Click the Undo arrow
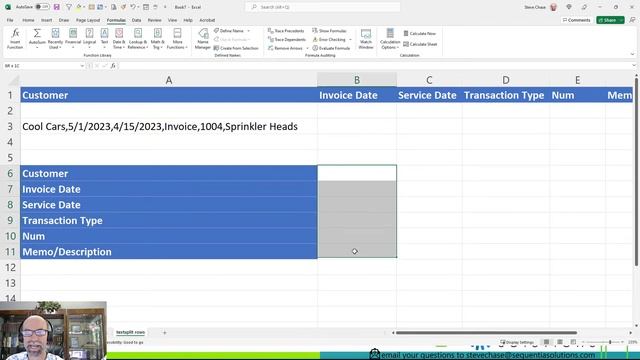 [x=133, y=7]
